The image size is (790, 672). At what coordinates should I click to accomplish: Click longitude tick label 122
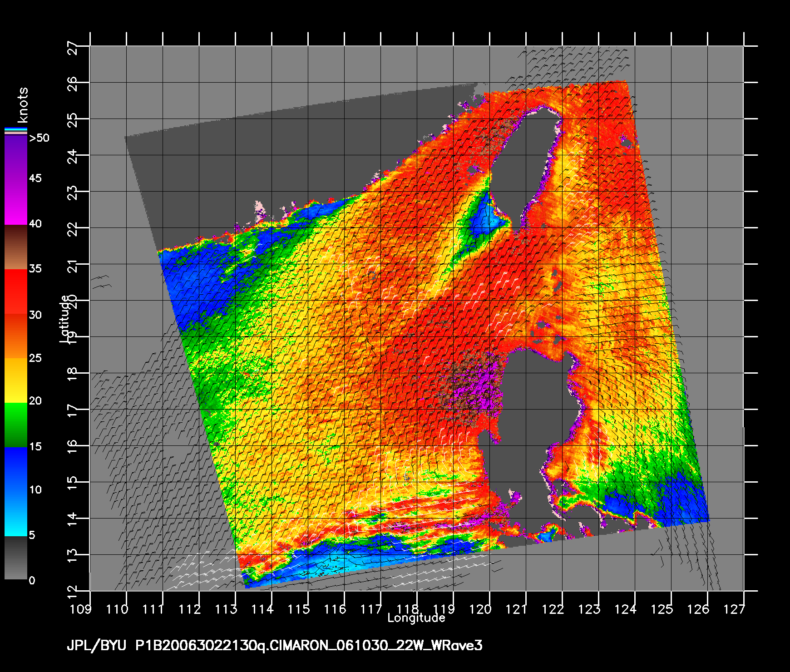[553, 609]
